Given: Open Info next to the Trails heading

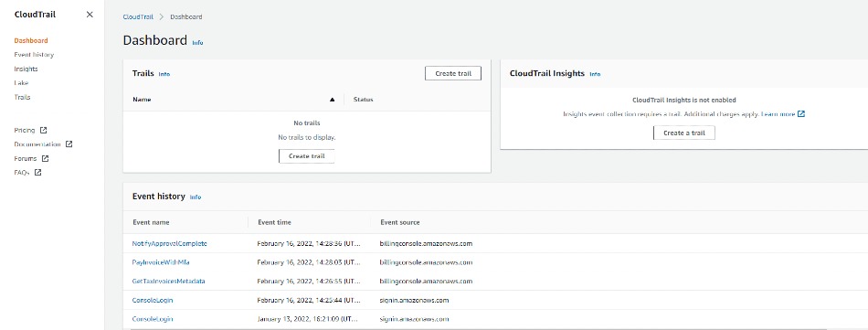Looking at the screenshot, I should 164,74.
